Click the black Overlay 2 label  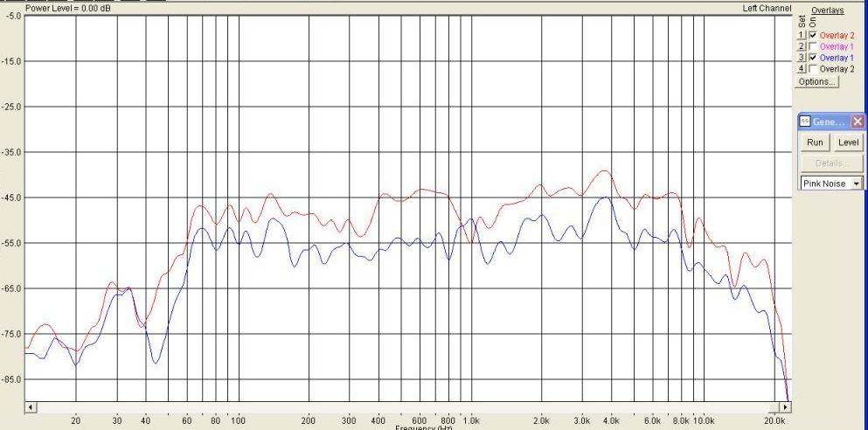(x=837, y=69)
